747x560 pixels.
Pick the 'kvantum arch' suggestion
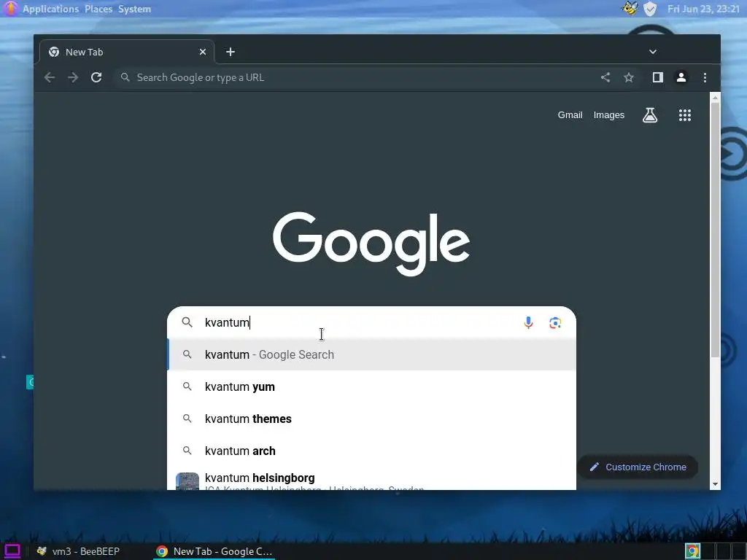coord(371,451)
